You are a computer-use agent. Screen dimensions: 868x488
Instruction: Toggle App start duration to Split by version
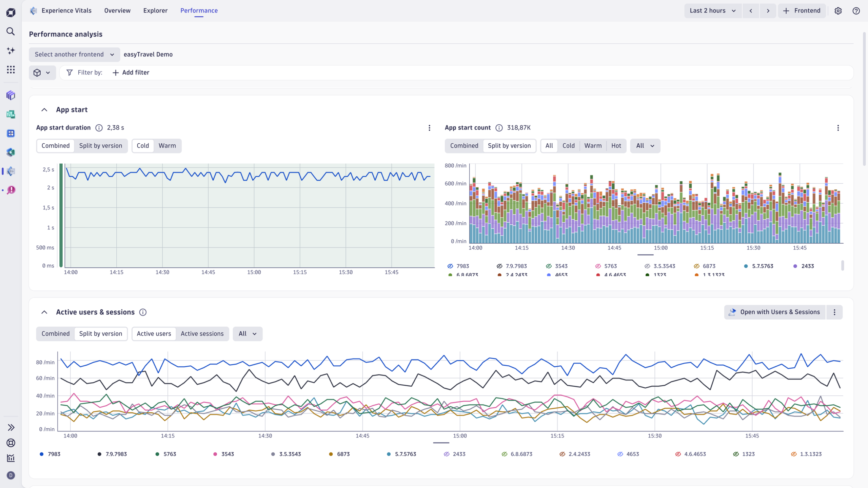pyautogui.click(x=100, y=146)
